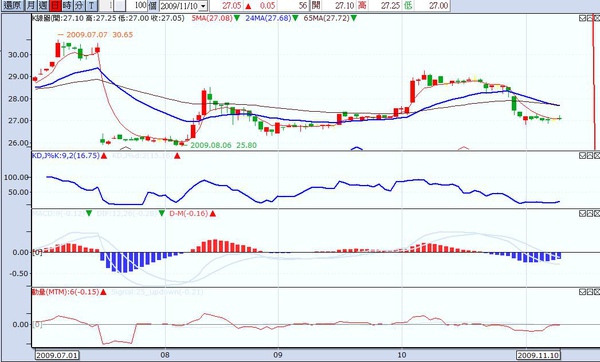This screenshot has height=362, width=600.
Task: Click the last price 27.05 in header
Action: [x=232, y=5]
